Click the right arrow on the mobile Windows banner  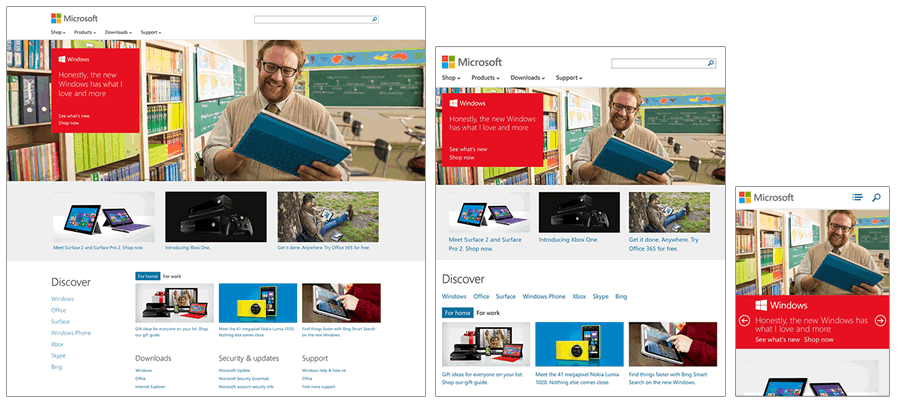[880, 321]
